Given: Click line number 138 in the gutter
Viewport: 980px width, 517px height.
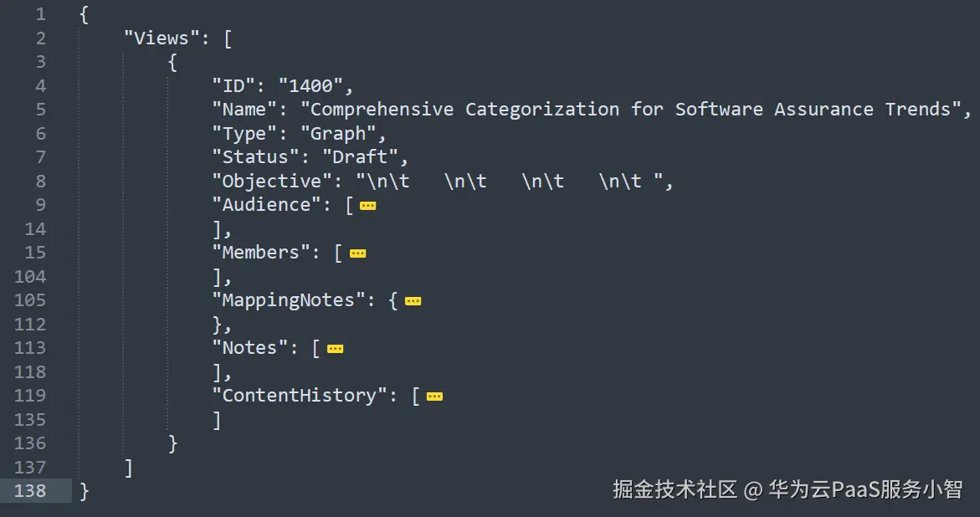Looking at the screenshot, I should [30, 491].
